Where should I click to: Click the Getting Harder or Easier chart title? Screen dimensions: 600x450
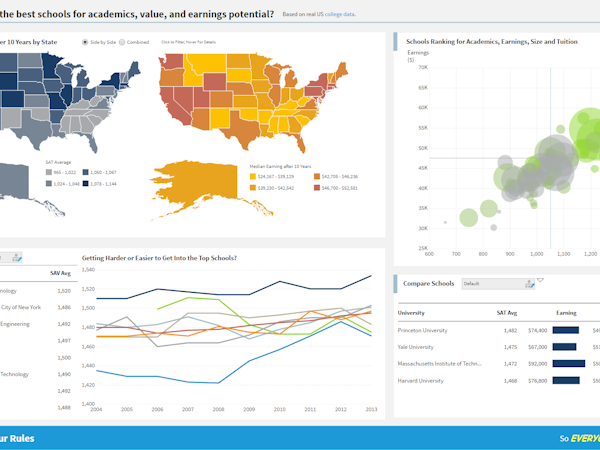tap(159, 258)
